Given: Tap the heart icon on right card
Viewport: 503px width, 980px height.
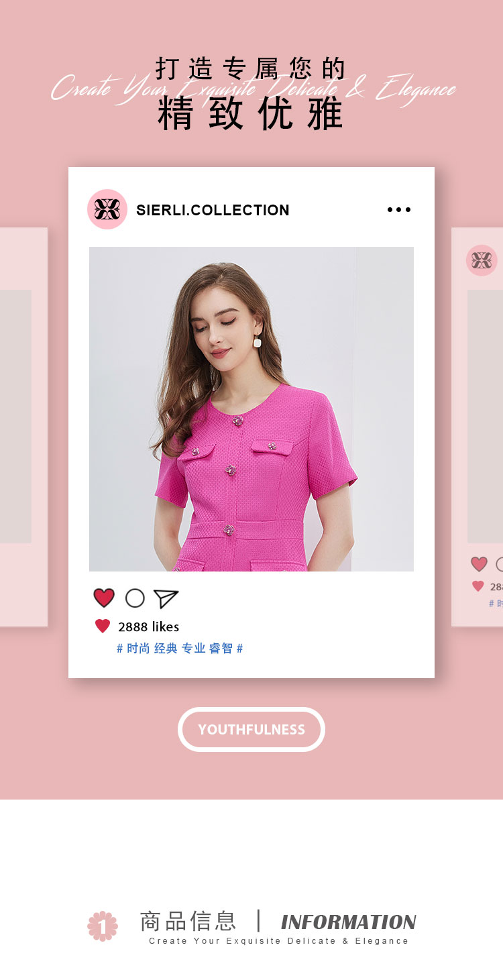Looking at the screenshot, I should click(479, 564).
